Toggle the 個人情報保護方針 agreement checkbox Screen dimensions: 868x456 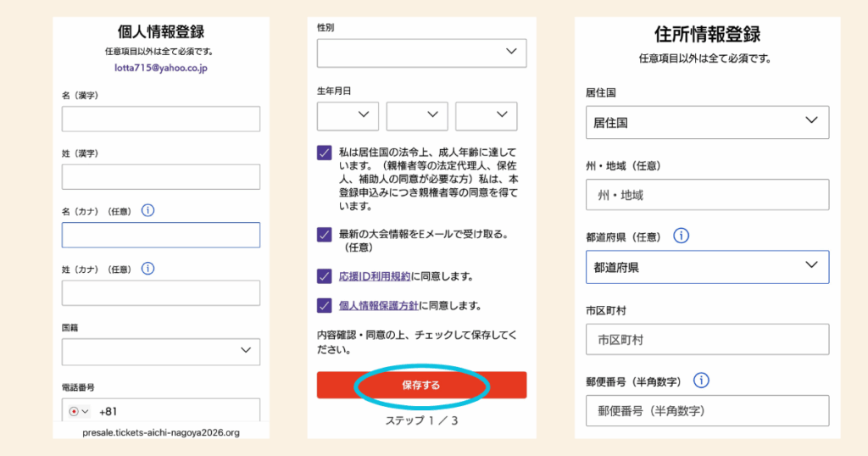[x=325, y=305]
